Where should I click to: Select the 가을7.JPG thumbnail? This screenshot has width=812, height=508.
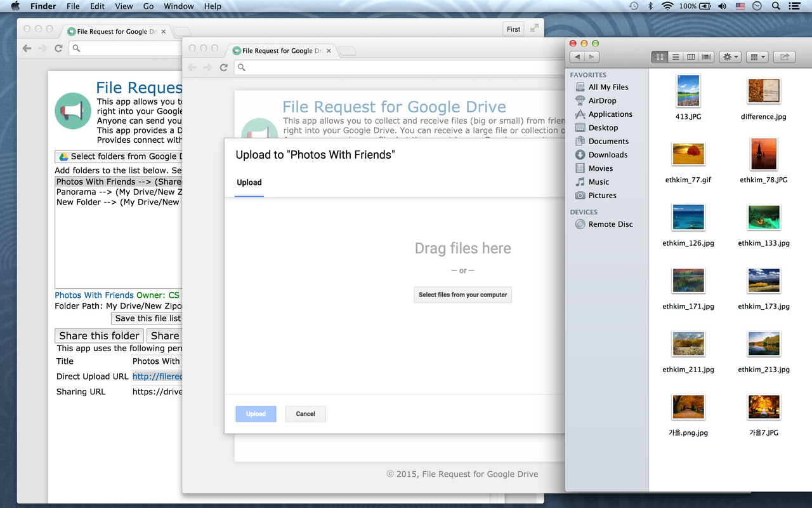click(x=764, y=407)
